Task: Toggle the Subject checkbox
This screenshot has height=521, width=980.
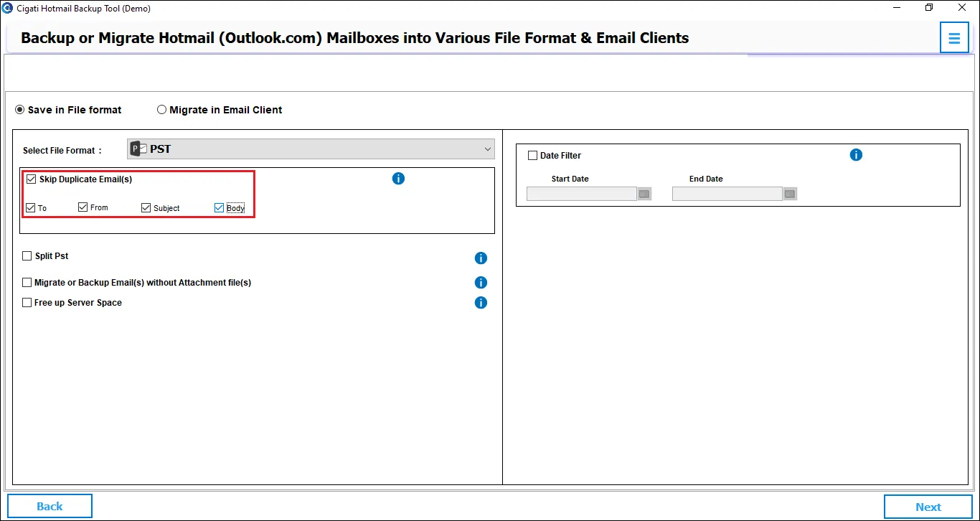Action: pyautogui.click(x=146, y=207)
